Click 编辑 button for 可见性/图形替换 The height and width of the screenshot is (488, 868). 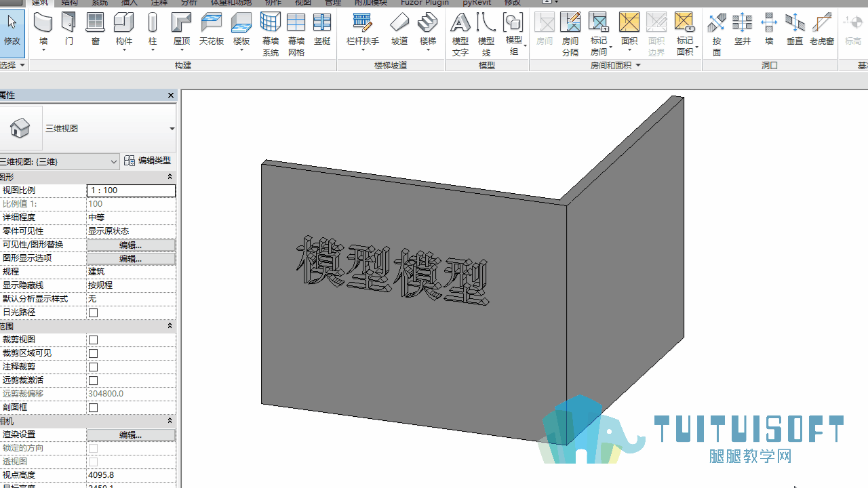131,245
